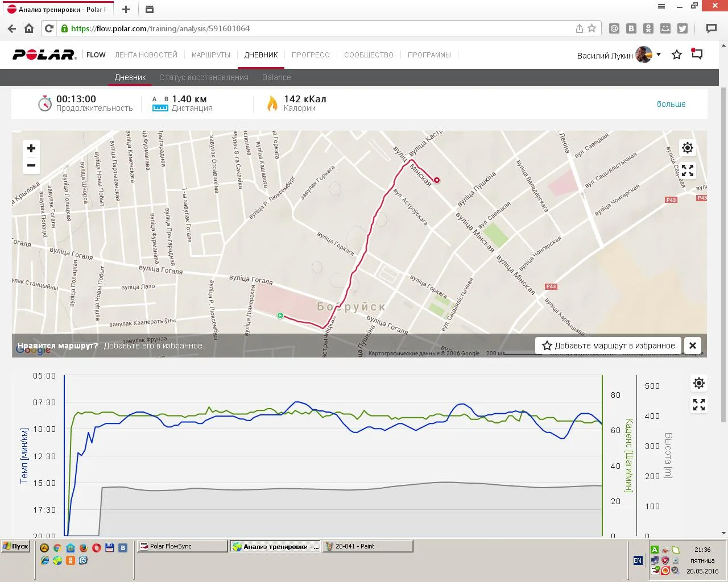
Task: Open map settings gear
Action: click(688, 148)
